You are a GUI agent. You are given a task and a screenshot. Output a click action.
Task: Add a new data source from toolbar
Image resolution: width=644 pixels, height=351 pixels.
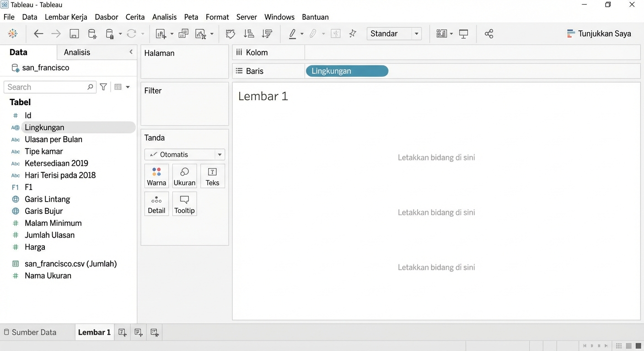pyautogui.click(x=92, y=34)
